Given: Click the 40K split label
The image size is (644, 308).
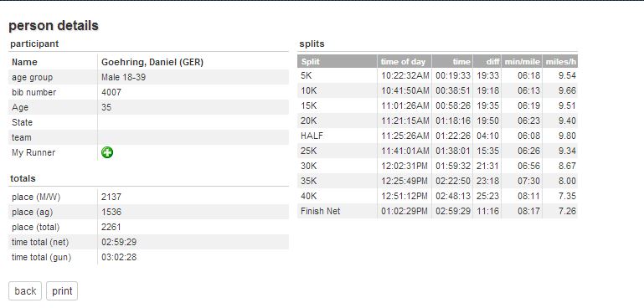Looking at the screenshot, I should point(309,197).
